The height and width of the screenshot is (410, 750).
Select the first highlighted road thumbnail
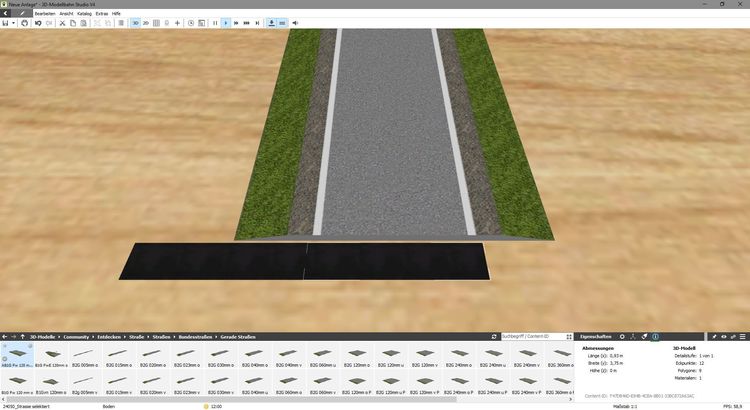coord(17,355)
